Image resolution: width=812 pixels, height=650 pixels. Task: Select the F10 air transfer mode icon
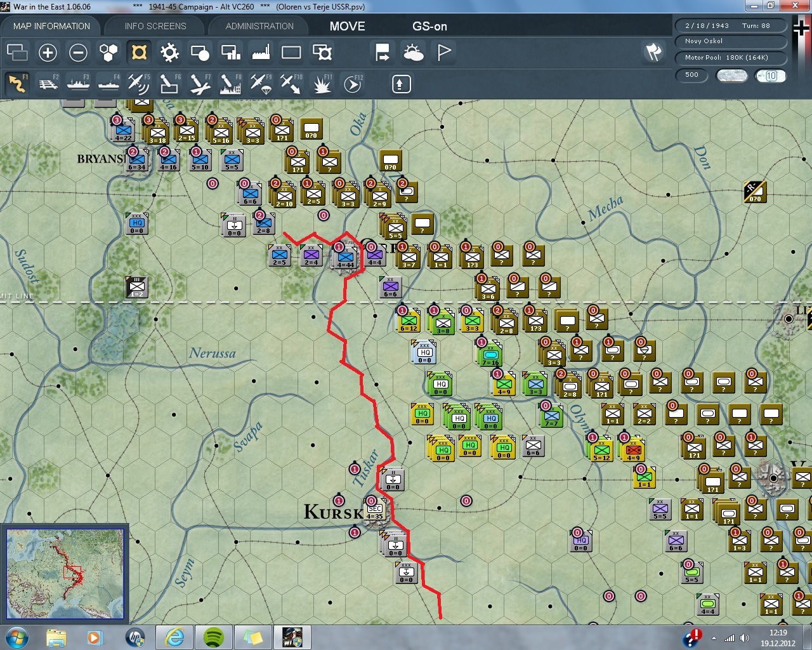coord(291,84)
